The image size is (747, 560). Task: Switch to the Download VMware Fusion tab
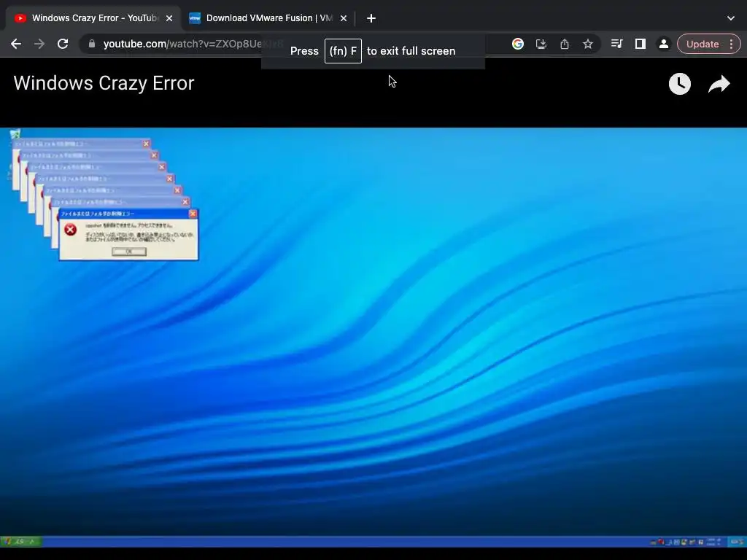269,18
